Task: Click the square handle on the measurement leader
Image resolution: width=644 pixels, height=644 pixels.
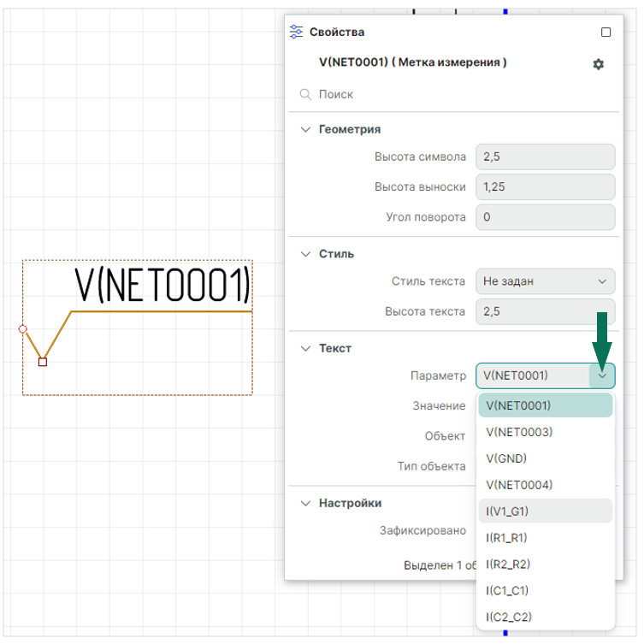Action: (x=43, y=362)
